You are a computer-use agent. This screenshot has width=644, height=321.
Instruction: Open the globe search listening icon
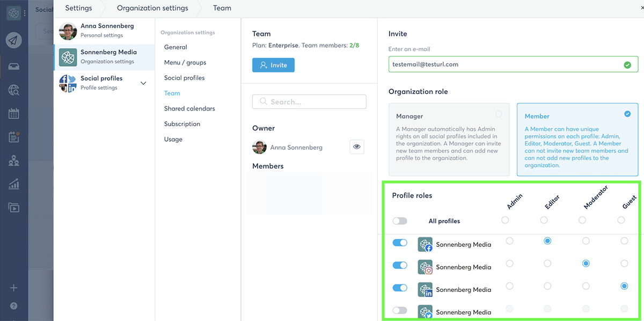(14, 90)
